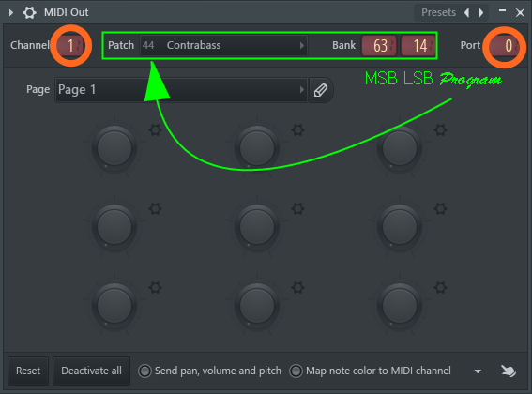The height and width of the screenshot is (394, 532).
Task: Close the MIDI Out window
Action: coord(520,13)
